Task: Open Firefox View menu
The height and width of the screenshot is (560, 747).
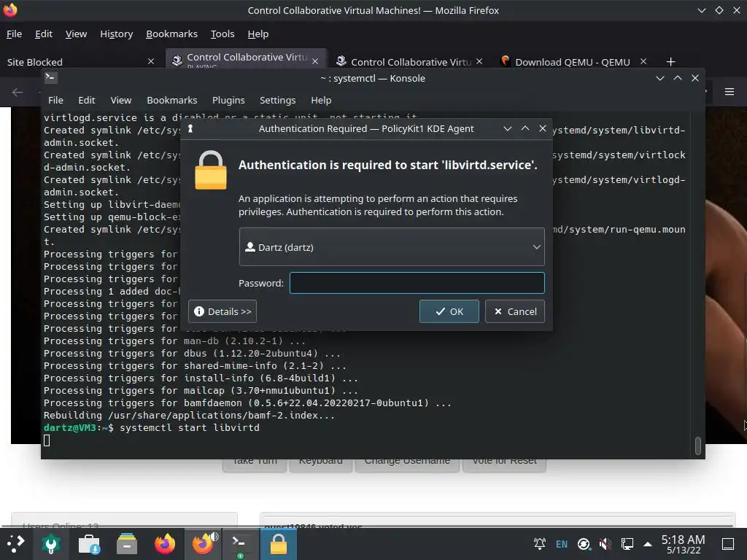Action: tap(76, 34)
